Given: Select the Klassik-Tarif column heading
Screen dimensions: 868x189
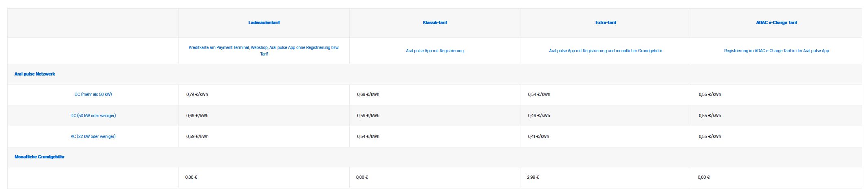Looking at the screenshot, I should click(435, 23).
